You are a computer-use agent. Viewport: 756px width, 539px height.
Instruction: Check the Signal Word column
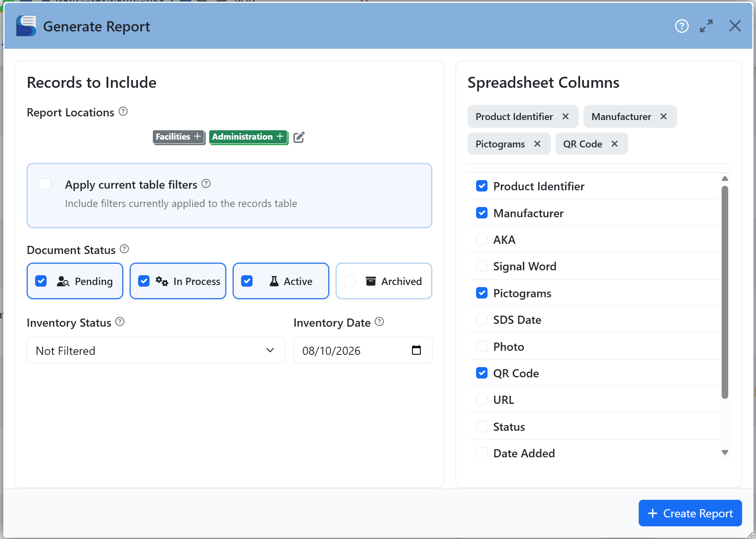tap(482, 266)
